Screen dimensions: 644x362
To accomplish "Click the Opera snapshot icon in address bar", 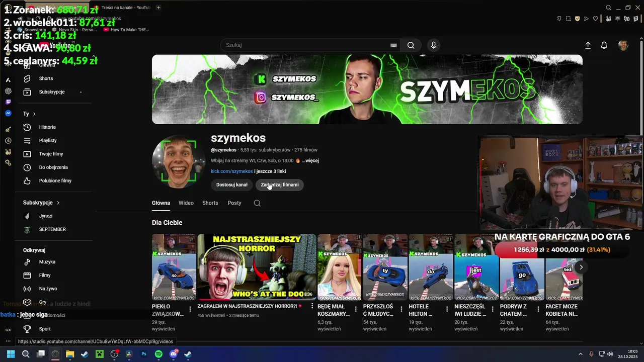I will click(x=569, y=19).
